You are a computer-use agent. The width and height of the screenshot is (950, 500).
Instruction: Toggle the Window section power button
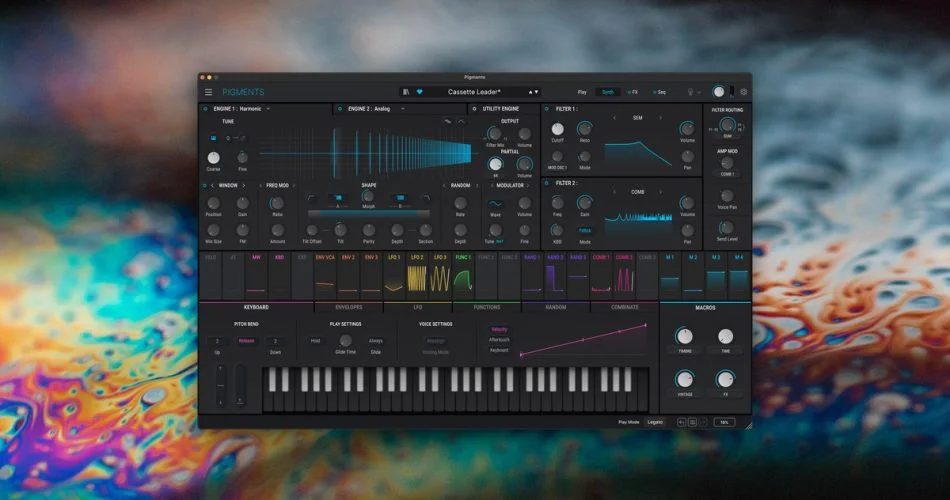[205, 185]
